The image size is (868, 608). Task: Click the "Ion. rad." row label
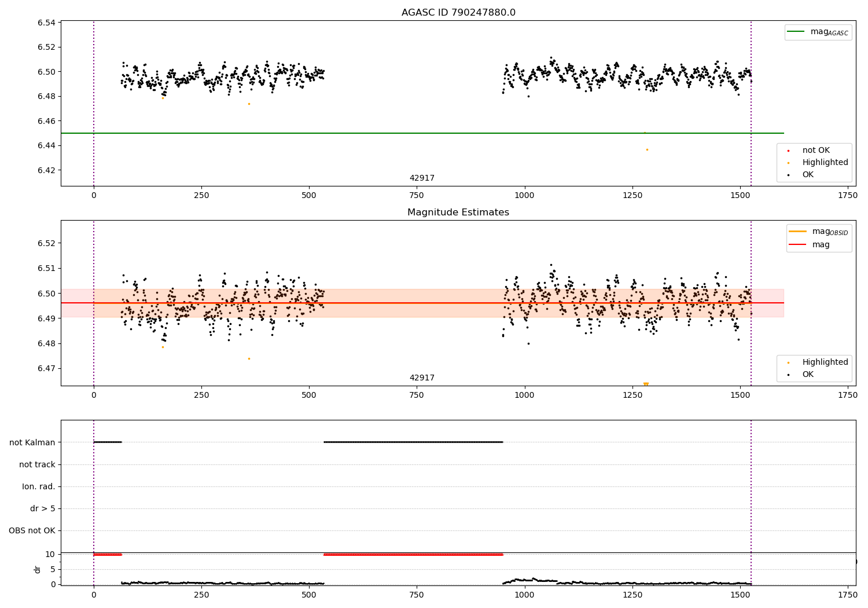(39, 487)
